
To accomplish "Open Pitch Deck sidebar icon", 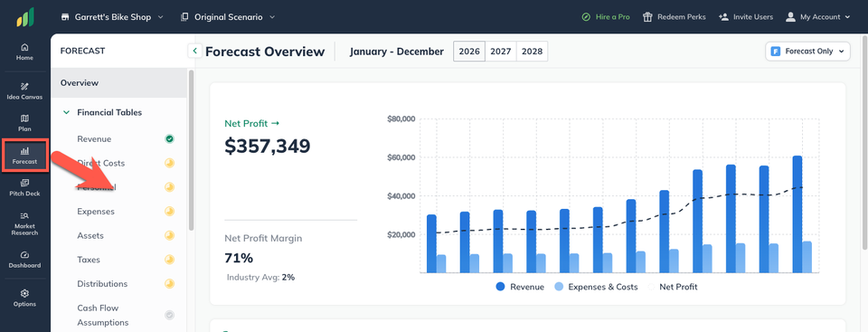I will [x=24, y=188].
